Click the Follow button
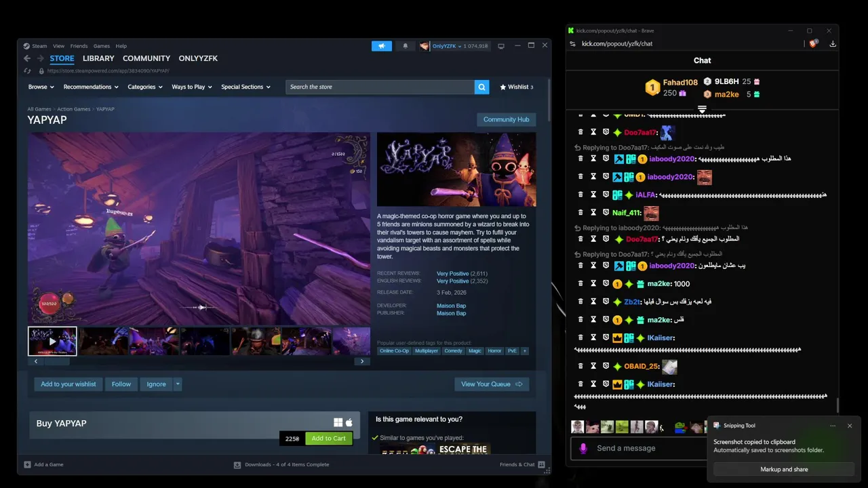Image resolution: width=868 pixels, height=488 pixels. 121,384
